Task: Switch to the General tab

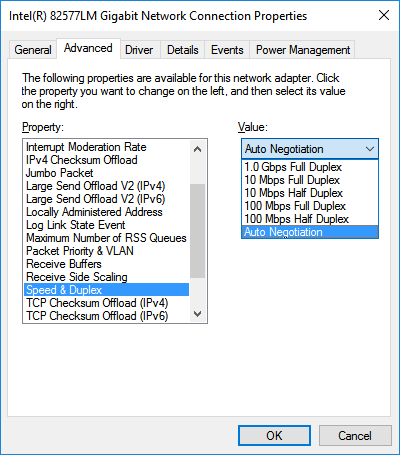Action: [32, 50]
